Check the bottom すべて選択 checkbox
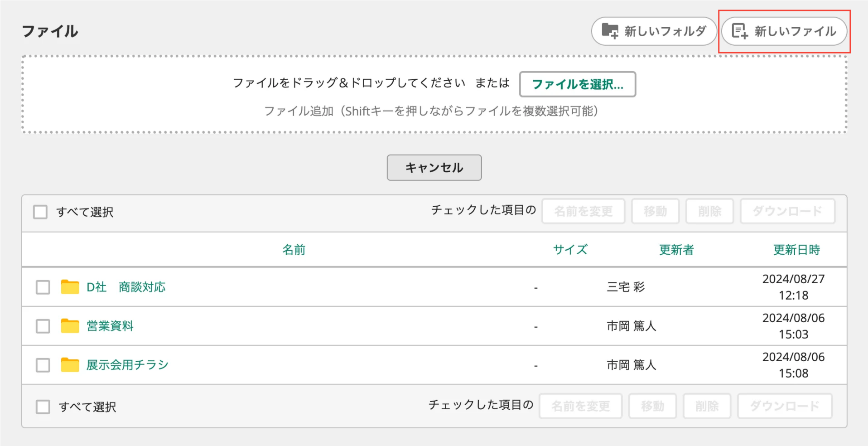 tap(43, 407)
